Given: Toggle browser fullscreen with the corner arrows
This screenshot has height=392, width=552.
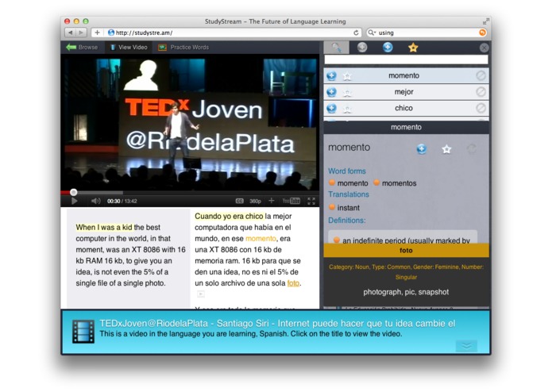Looking at the screenshot, I should (486, 21).
